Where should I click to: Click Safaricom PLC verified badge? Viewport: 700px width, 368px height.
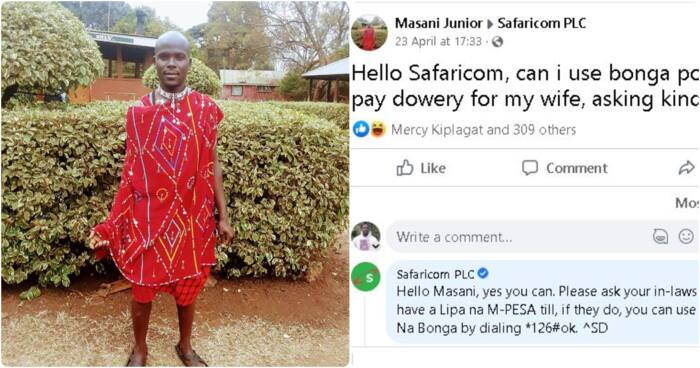pyautogui.click(x=483, y=273)
